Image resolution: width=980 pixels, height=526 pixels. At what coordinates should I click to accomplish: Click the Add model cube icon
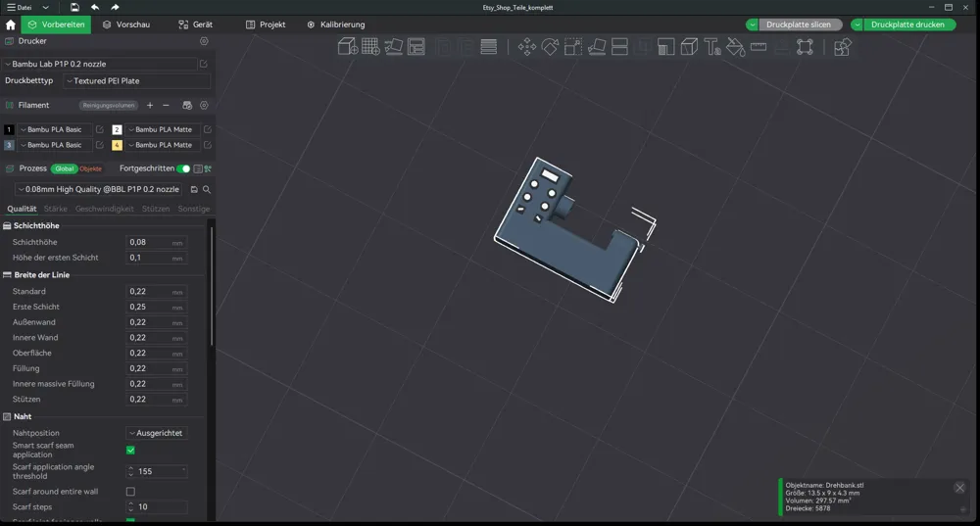(x=348, y=47)
